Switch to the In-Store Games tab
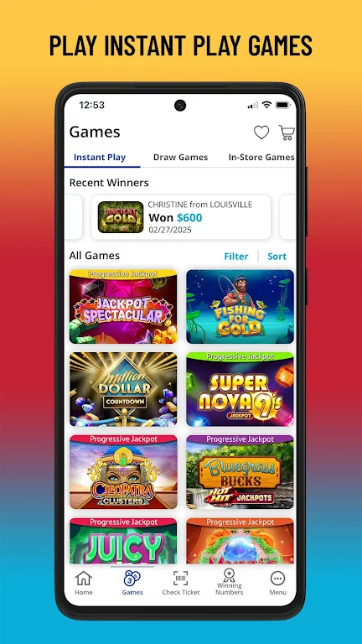 coord(261,158)
